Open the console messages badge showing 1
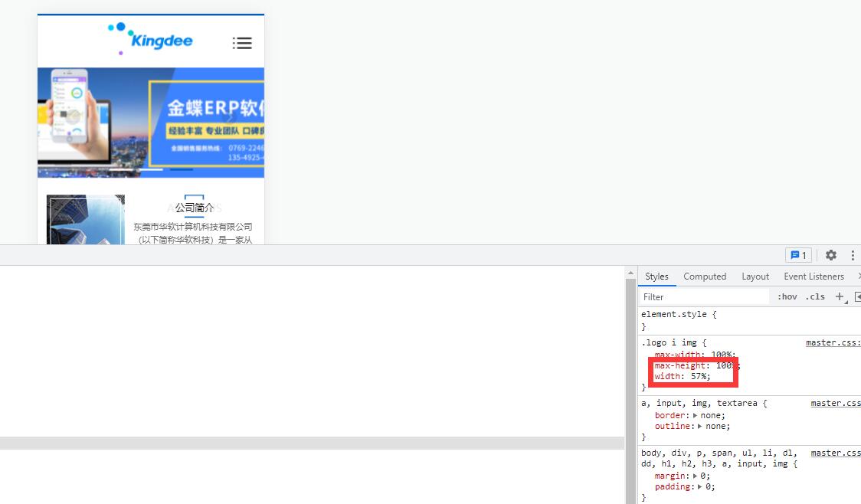Image resolution: width=861 pixels, height=504 pixels. coord(798,255)
